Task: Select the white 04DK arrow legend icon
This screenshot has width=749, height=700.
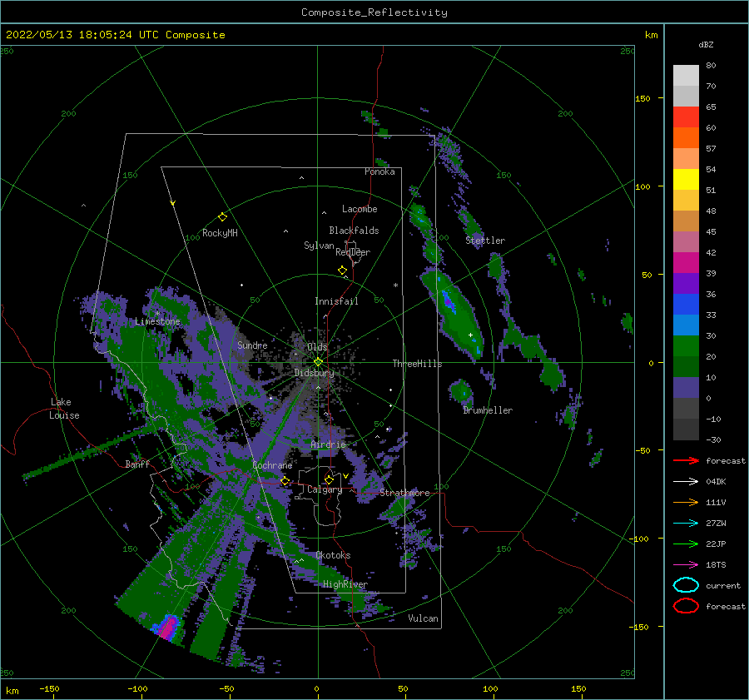Action: click(x=686, y=481)
